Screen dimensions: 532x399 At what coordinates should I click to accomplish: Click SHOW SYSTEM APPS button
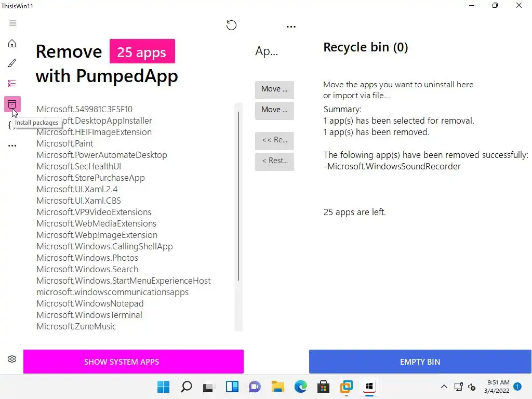[134, 362]
